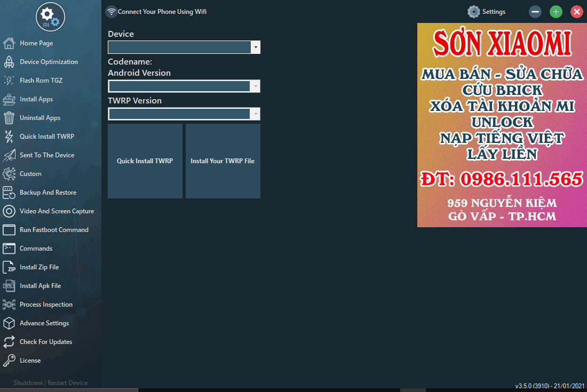587x392 pixels.
Task: Click the Video And Screen Capture record icon
Action: click(x=9, y=211)
